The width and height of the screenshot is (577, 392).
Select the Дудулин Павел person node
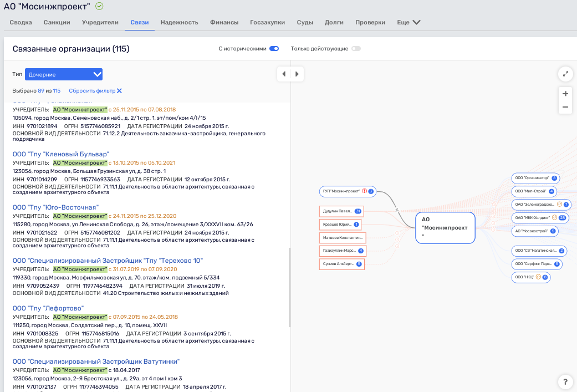click(x=341, y=211)
